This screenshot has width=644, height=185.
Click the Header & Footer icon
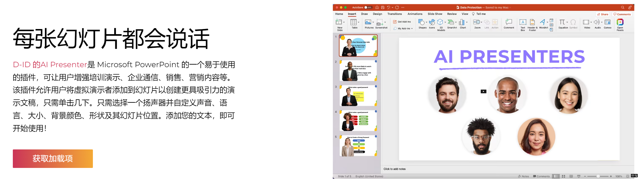click(x=532, y=23)
